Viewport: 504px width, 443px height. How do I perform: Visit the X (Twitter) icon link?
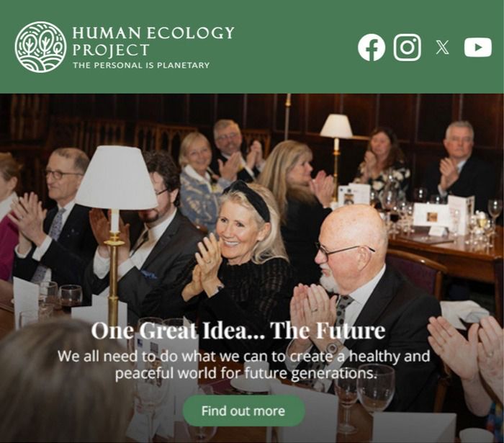tap(442, 48)
